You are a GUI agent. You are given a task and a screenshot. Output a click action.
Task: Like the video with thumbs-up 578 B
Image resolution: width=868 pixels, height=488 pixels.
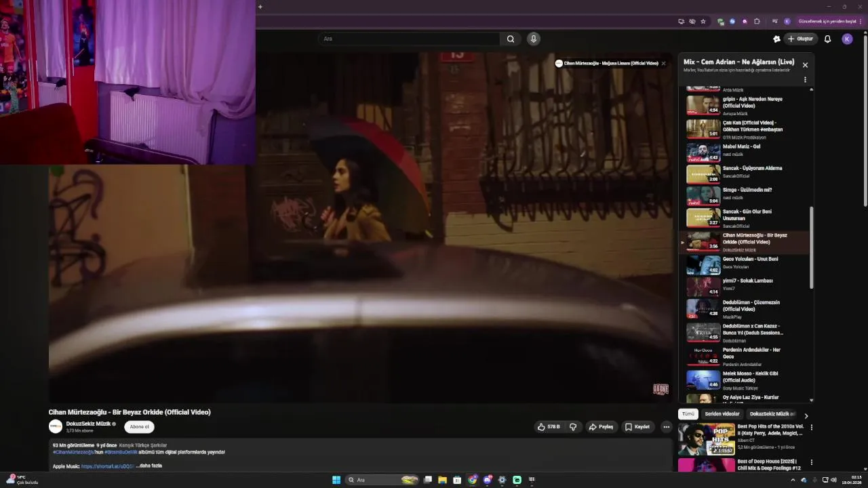pyautogui.click(x=549, y=427)
